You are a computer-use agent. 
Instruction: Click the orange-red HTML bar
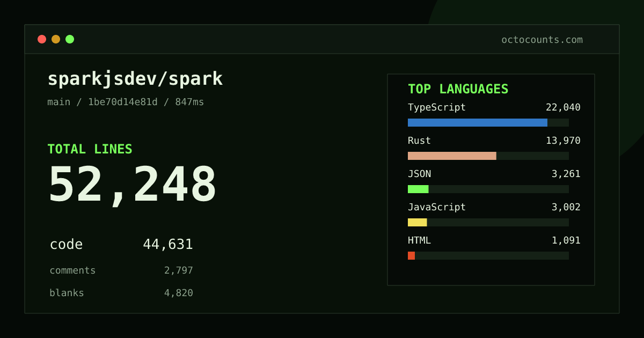click(x=411, y=255)
